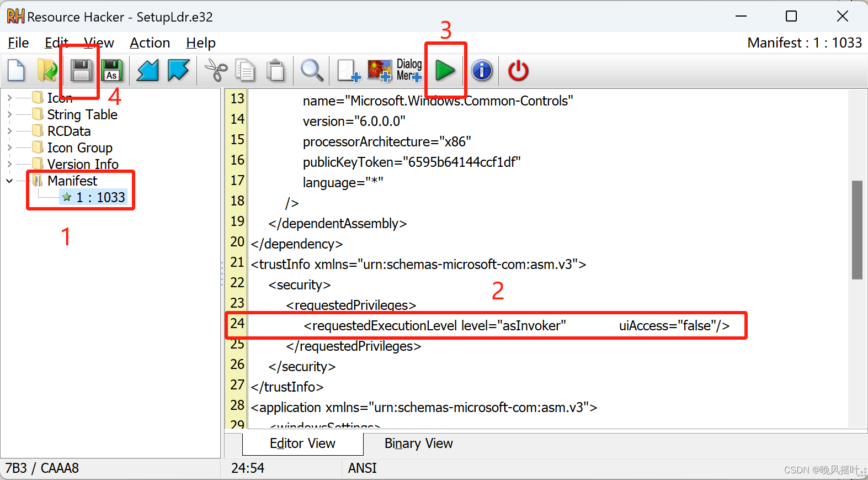The height and width of the screenshot is (480, 868).
Task: Open the Action menu
Action: coord(150,43)
